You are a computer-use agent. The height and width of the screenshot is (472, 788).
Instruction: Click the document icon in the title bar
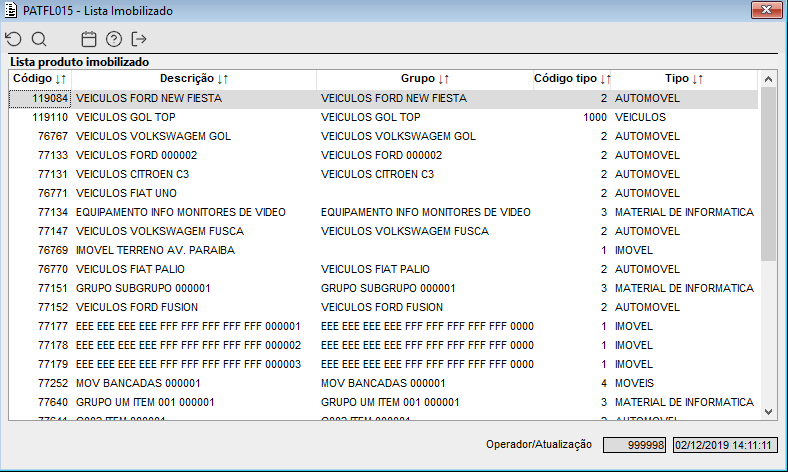click(x=11, y=10)
